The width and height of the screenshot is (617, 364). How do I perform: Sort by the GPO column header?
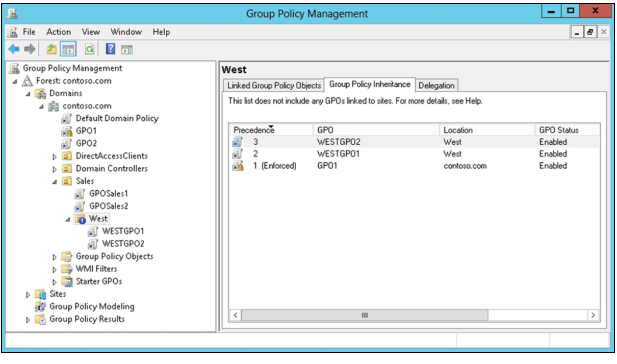point(376,130)
